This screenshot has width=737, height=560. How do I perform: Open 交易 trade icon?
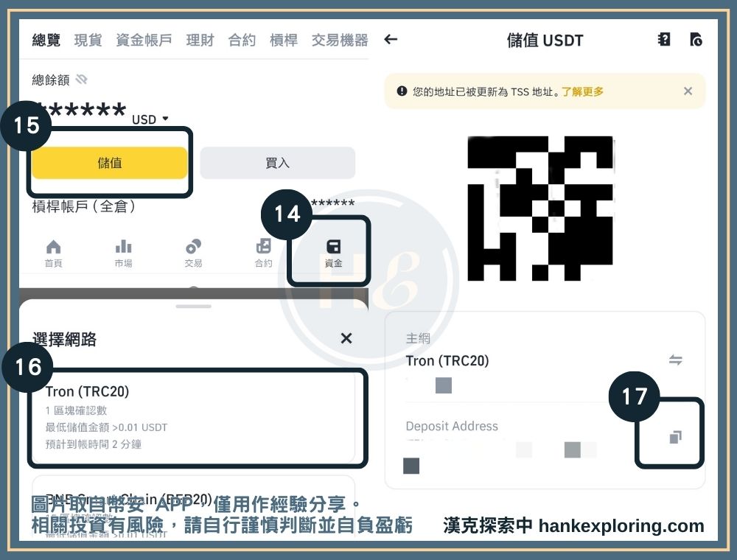pos(193,253)
